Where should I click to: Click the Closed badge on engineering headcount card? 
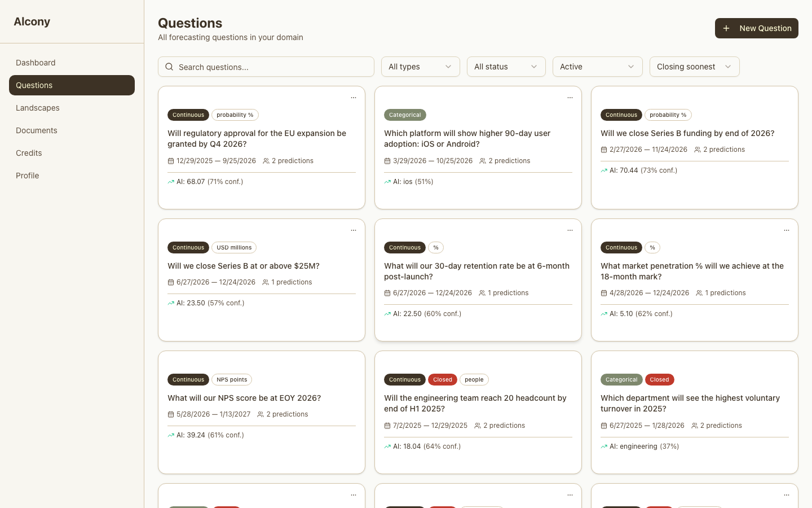(x=443, y=380)
